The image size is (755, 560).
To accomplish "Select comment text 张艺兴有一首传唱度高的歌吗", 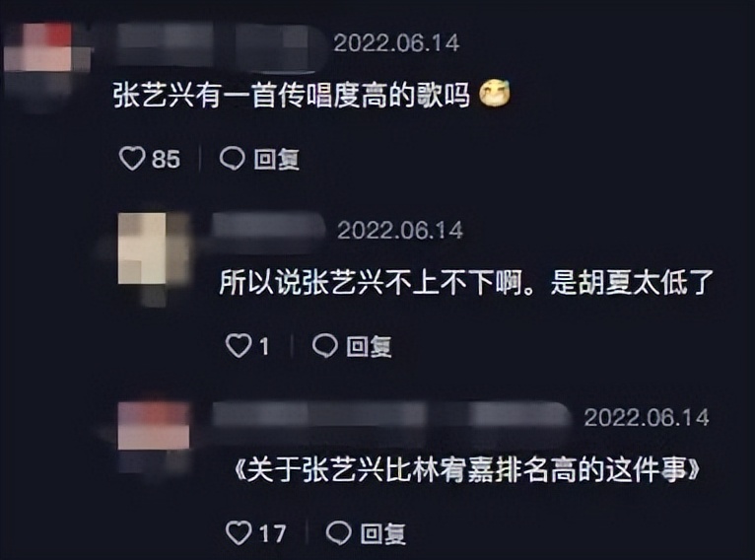I will coord(292,95).
